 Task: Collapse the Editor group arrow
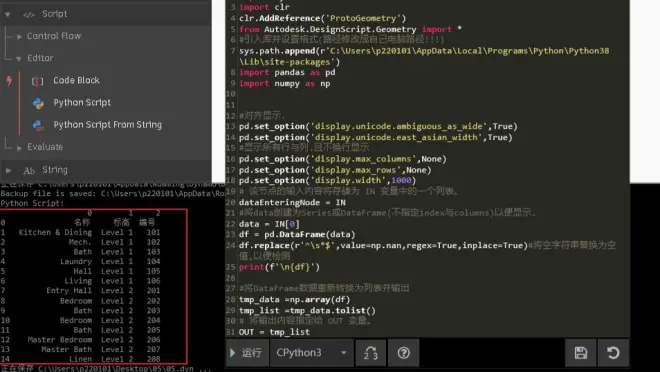(19, 59)
